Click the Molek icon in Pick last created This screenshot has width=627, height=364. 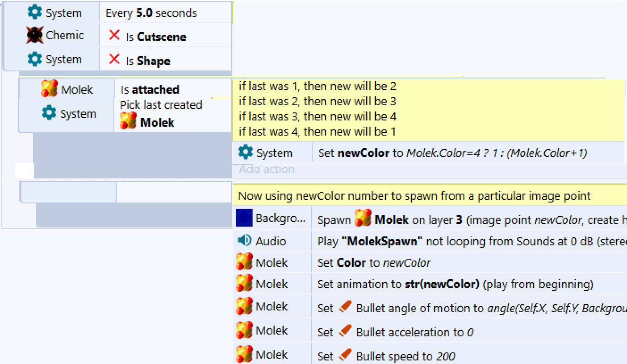coord(128,121)
